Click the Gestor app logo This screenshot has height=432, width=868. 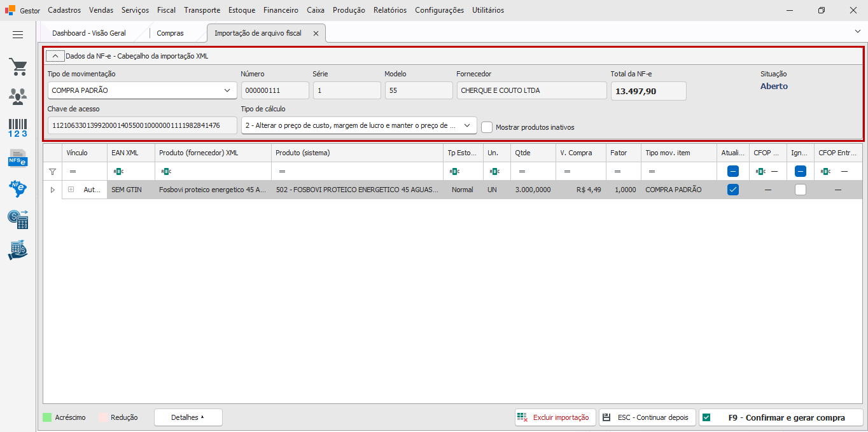point(10,10)
